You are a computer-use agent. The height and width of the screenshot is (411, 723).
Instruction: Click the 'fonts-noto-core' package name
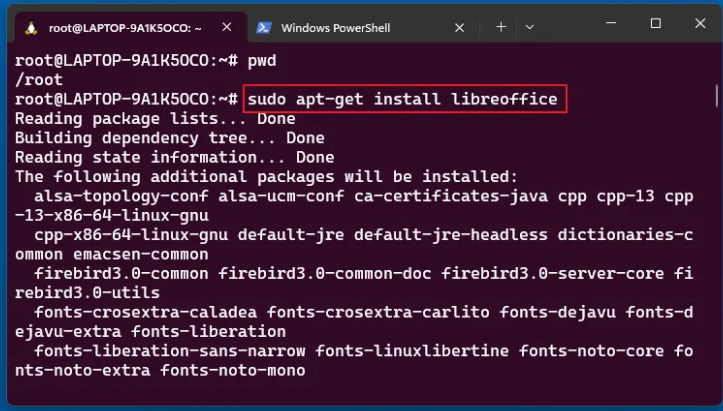[x=592, y=351]
